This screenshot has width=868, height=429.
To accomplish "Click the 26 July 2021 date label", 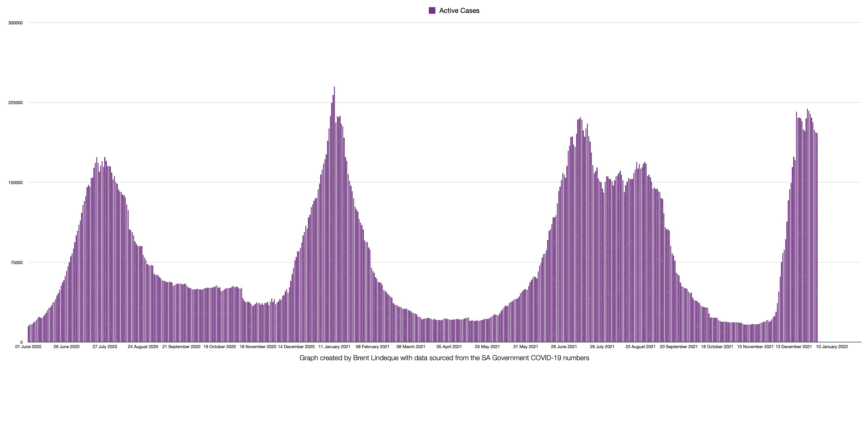I will (x=602, y=347).
